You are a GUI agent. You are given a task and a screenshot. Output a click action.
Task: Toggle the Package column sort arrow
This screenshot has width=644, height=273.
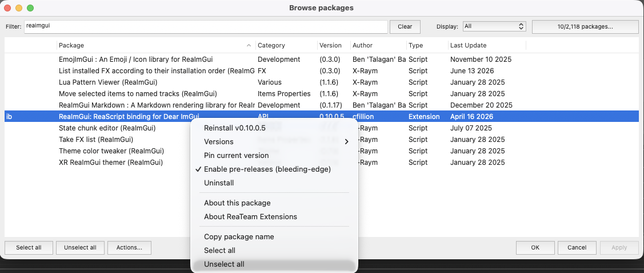pyautogui.click(x=249, y=45)
